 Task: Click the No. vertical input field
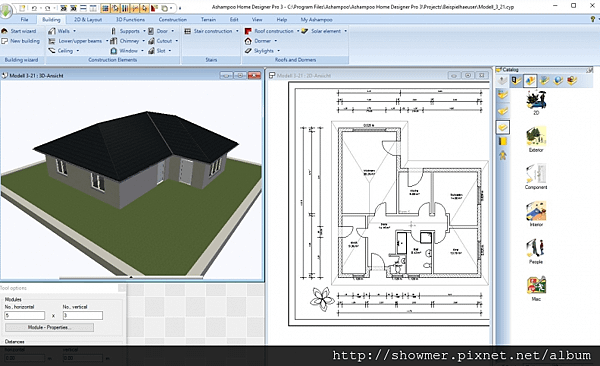pyautogui.click(x=83, y=315)
